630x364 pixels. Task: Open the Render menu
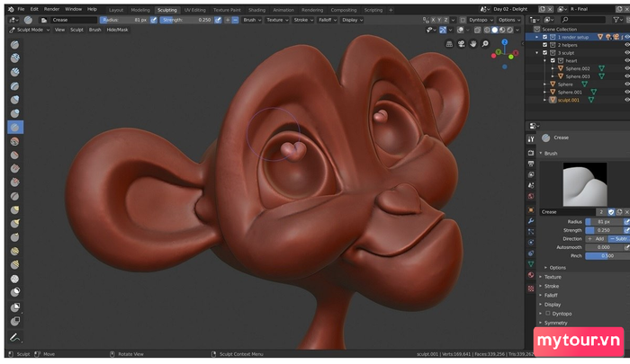pyautogui.click(x=51, y=9)
